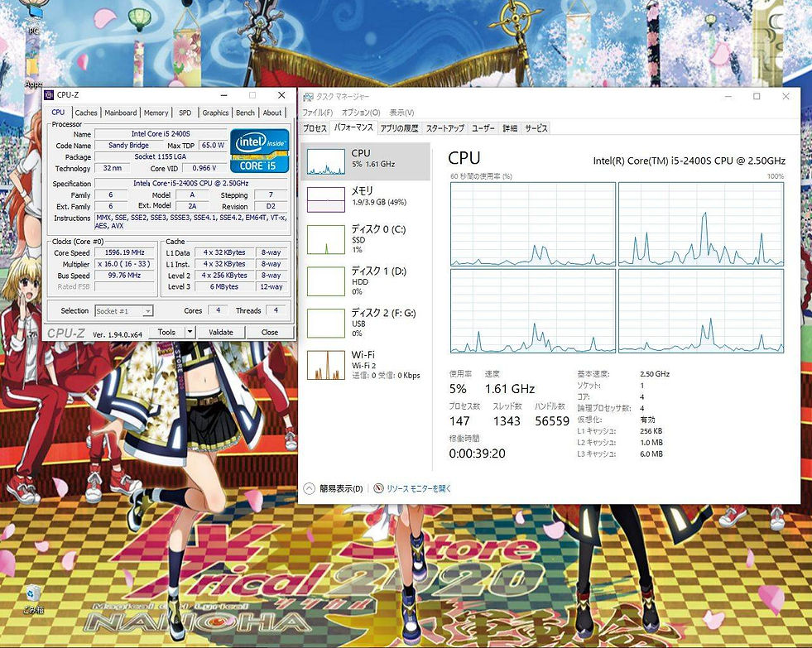Switch to the 詳細 tab
The image size is (812, 648).
click(510, 128)
